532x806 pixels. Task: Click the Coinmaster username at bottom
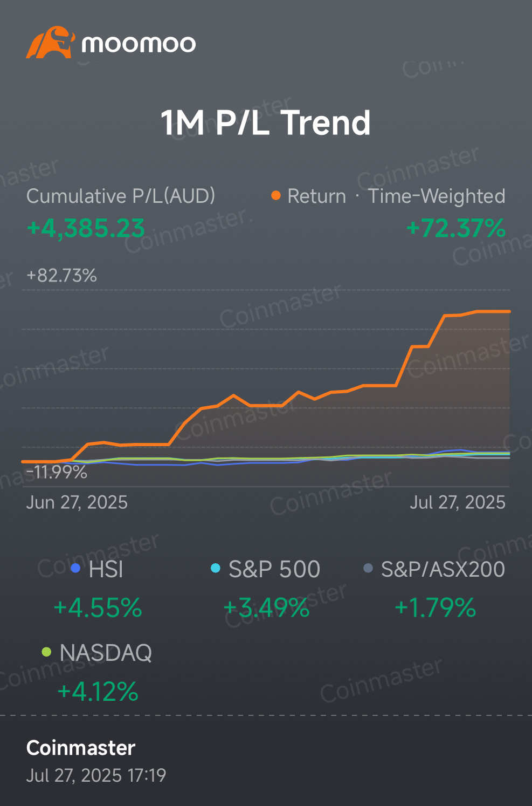81,748
